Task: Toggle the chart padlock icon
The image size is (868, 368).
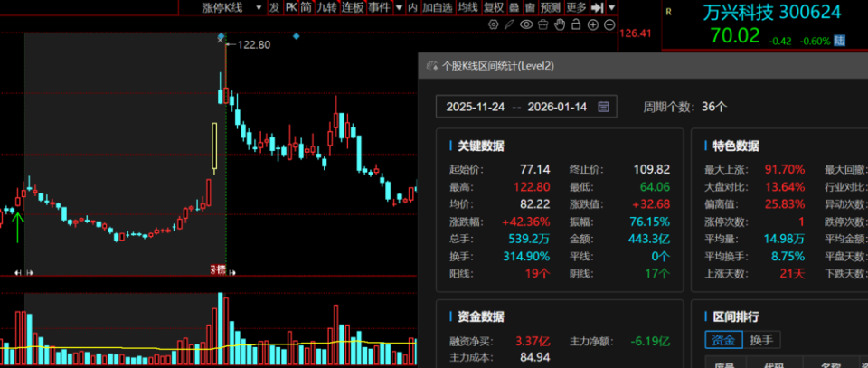Action: coord(576,24)
